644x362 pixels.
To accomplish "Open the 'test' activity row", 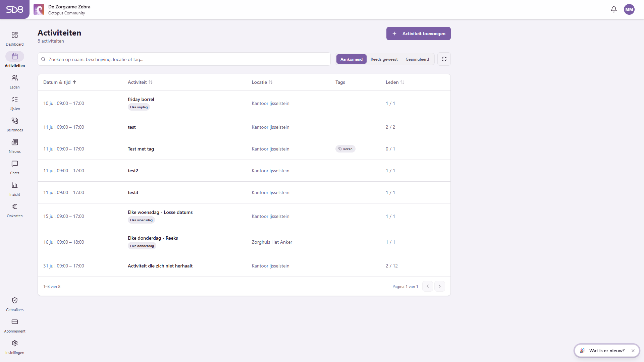I will pos(244,127).
